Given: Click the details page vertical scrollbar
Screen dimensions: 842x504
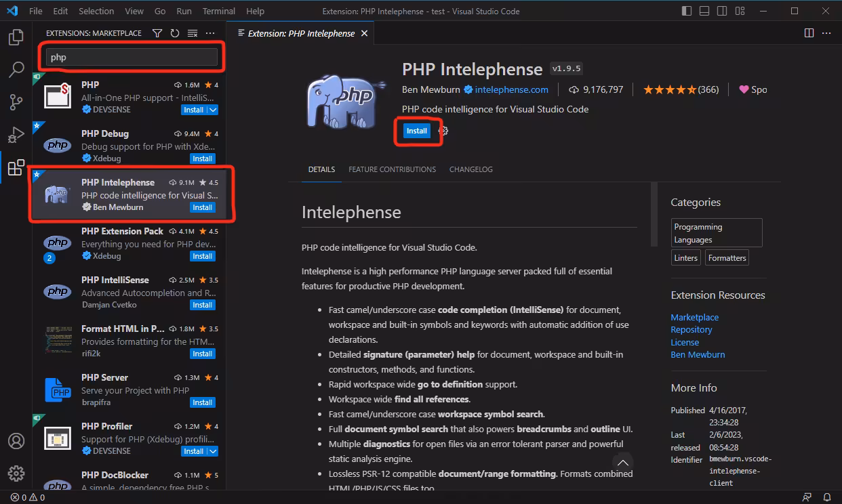Looking at the screenshot, I should pos(654,214).
